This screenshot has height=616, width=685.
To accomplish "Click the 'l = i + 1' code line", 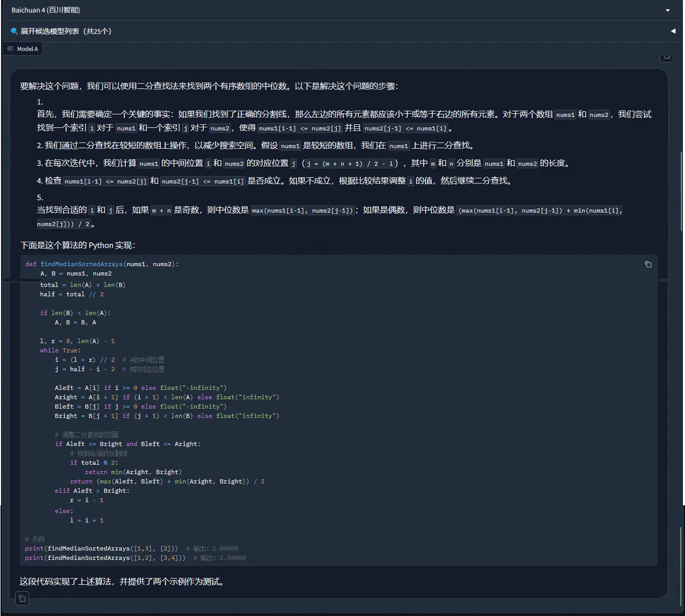I will pos(87,520).
